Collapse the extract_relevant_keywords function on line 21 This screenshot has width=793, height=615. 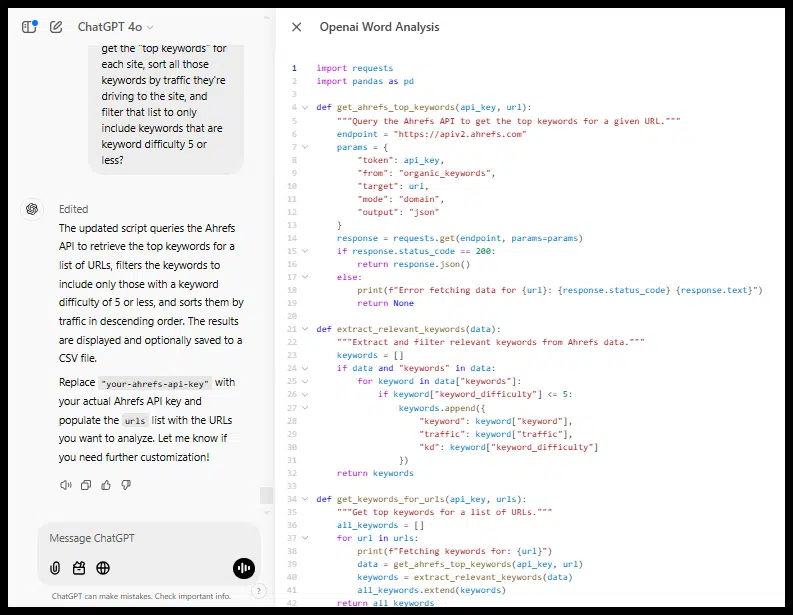pyautogui.click(x=305, y=329)
